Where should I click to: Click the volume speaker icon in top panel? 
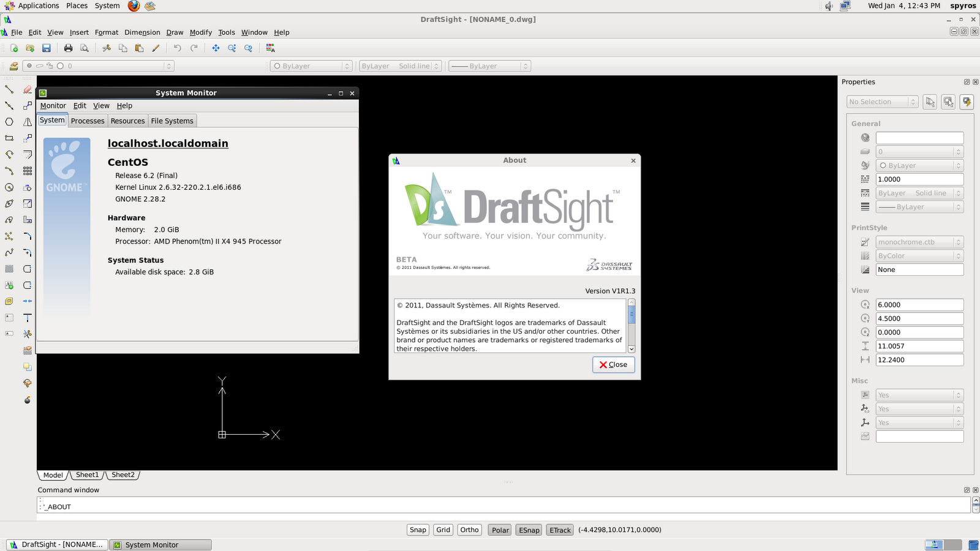[828, 6]
